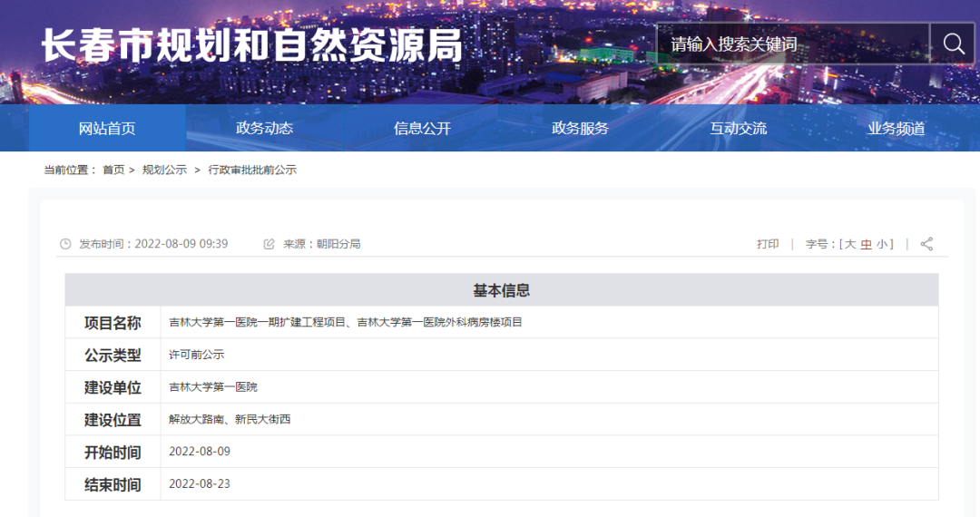Click the 2022-08-09 value in the 开始时间 row
980x517 pixels.
pyautogui.click(x=200, y=452)
